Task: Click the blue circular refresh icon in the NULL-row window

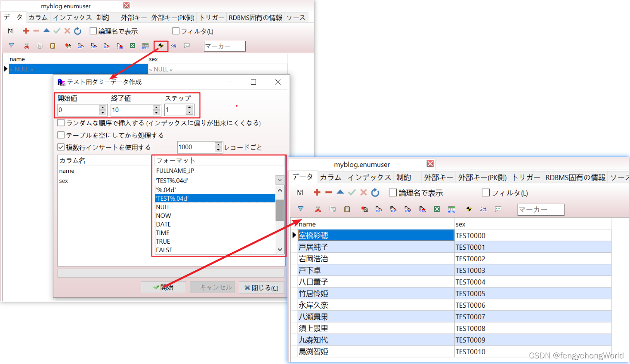Action: 77,31
